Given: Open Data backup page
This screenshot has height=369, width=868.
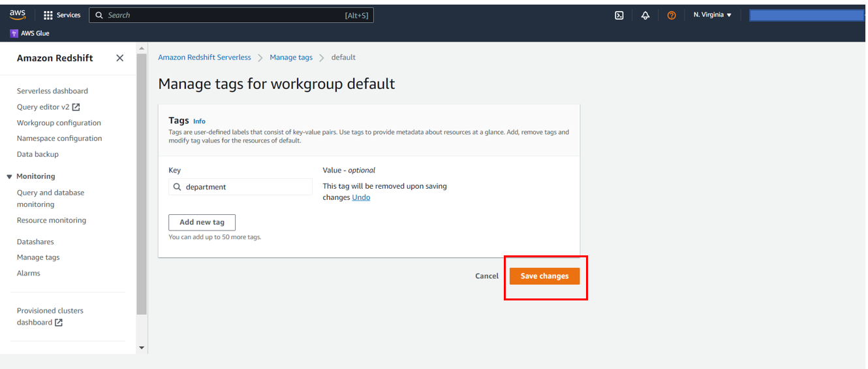Looking at the screenshot, I should [x=38, y=154].
